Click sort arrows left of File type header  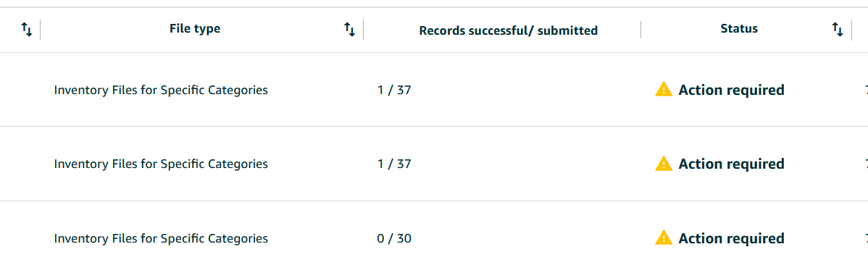tap(27, 30)
